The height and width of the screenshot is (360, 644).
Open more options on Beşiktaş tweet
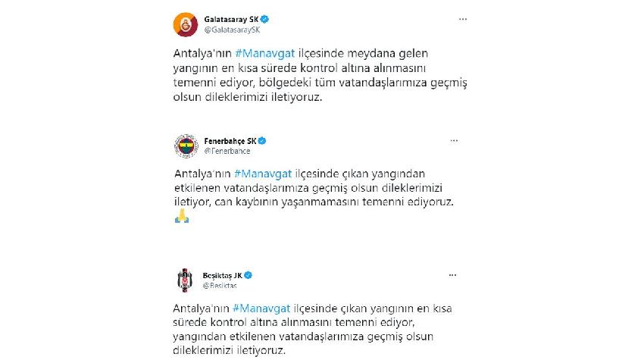(452, 275)
